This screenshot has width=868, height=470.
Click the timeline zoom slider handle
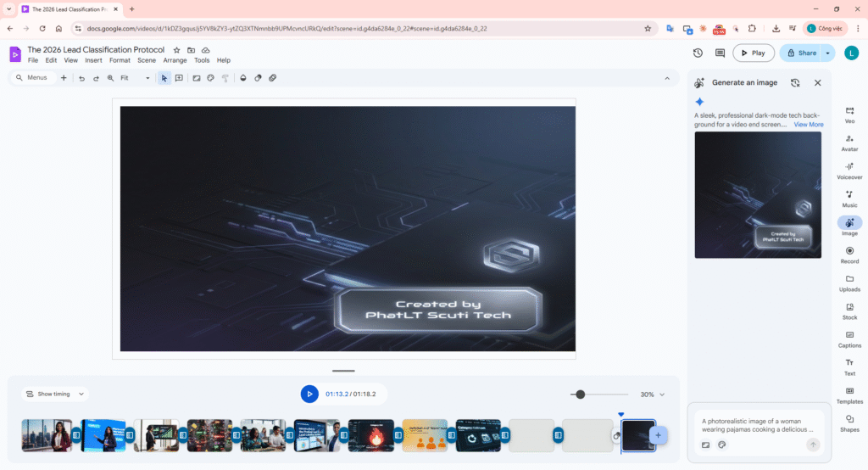(580, 394)
